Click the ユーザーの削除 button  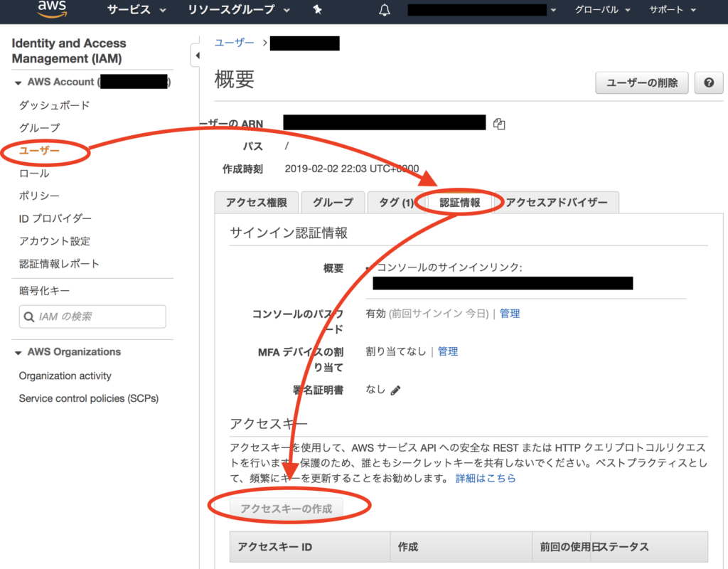click(x=642, y=83)
